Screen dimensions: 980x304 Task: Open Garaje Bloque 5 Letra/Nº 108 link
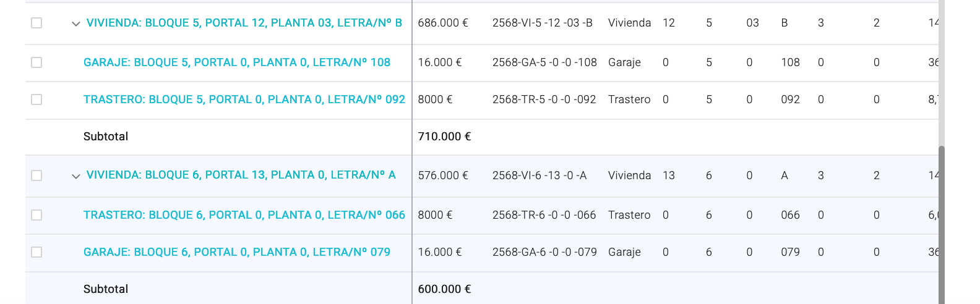pyautogui.click(x=237, y=62)
